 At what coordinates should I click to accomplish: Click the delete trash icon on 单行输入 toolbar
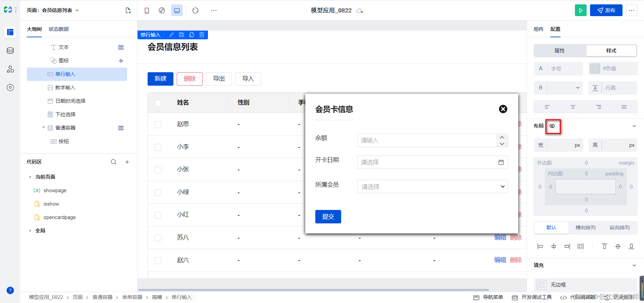click(x=202, y=35)
